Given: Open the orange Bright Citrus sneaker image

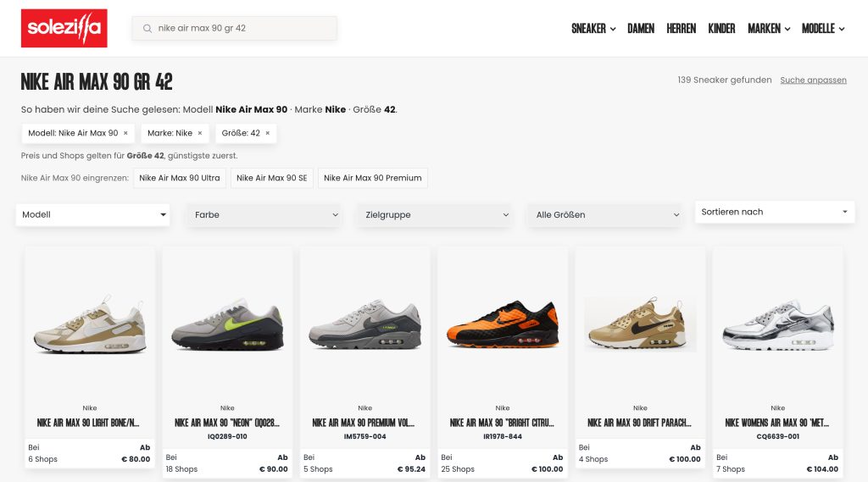Looking at the screenshot, I should [x=503, y=324].
